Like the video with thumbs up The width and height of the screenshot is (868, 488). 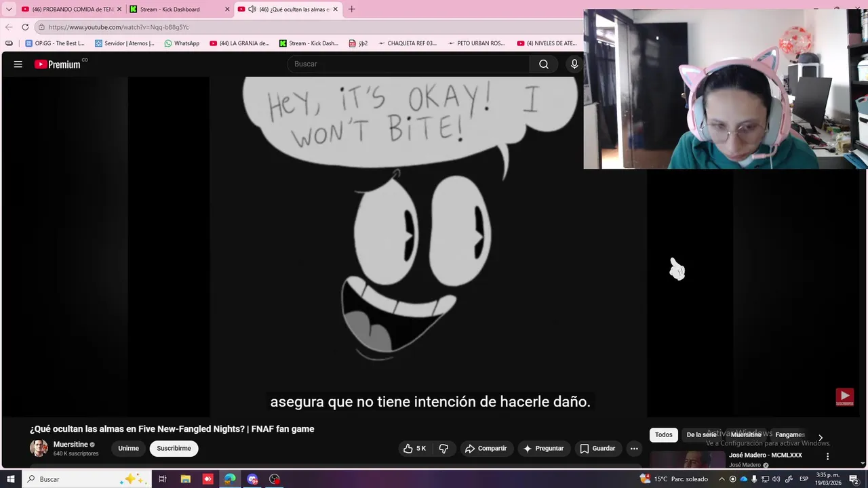click(414, 449)
